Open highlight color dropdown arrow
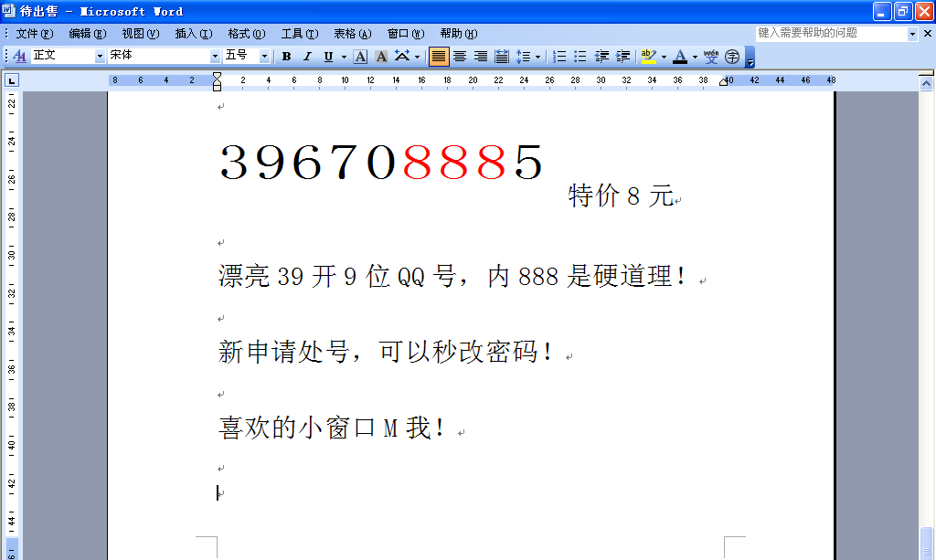This screenshot has height=560, width=936. (664, 57)
